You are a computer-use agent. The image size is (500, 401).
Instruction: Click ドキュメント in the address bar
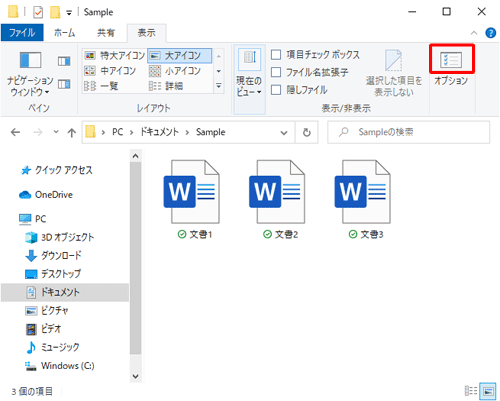[159, 132]
